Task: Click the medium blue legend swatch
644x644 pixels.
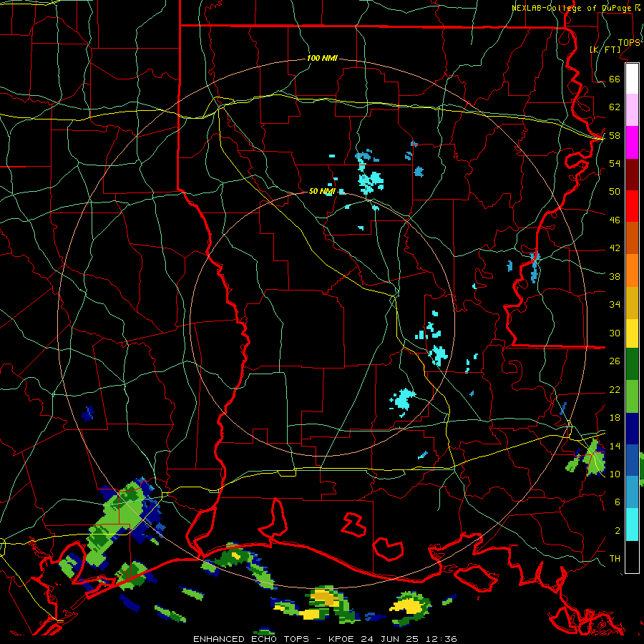Action: click(x=632, y=460)
